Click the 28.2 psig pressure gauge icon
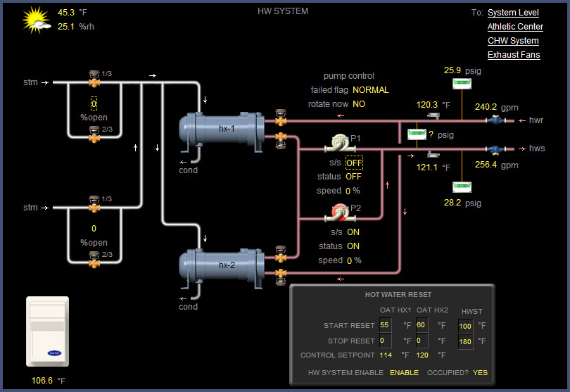Viewport: 570px width, 392px height. [462, 187]
